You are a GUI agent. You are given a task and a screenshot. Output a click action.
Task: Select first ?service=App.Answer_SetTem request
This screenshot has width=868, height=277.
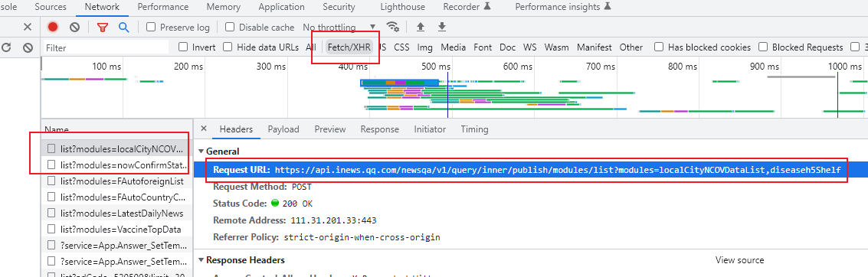[x=116, y=245]
